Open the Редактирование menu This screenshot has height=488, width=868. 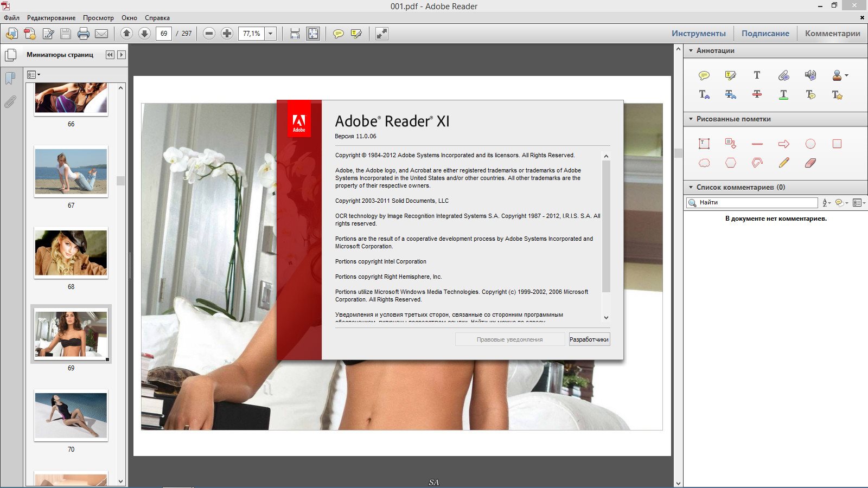click(x=52, y=18)
